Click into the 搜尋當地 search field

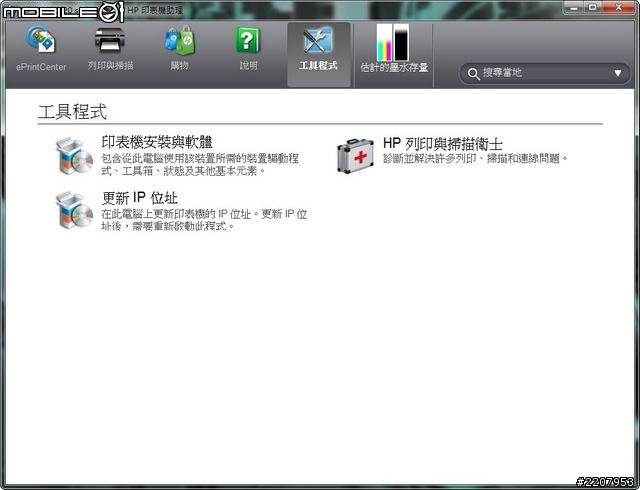click(x=545, y=74)
